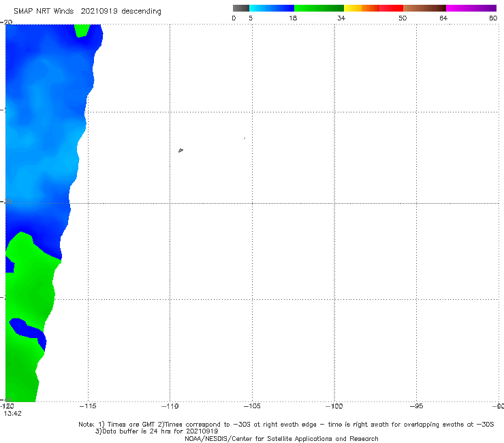Select the yellow-to-red segment of the color bar
The height and width of the screenshot is (443, 504).
373,8
